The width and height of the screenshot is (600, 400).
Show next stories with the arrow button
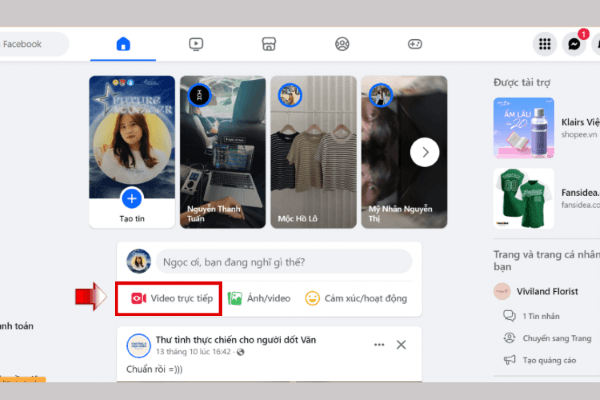click(425, 152)
